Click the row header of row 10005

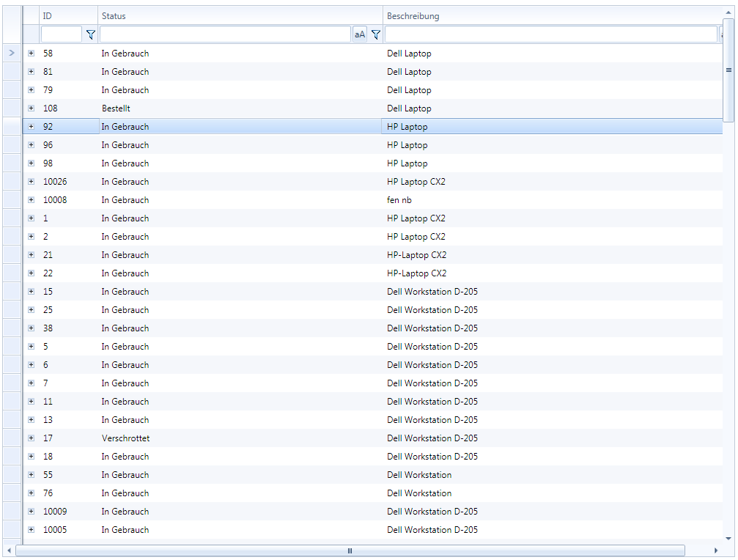[12, 530]
